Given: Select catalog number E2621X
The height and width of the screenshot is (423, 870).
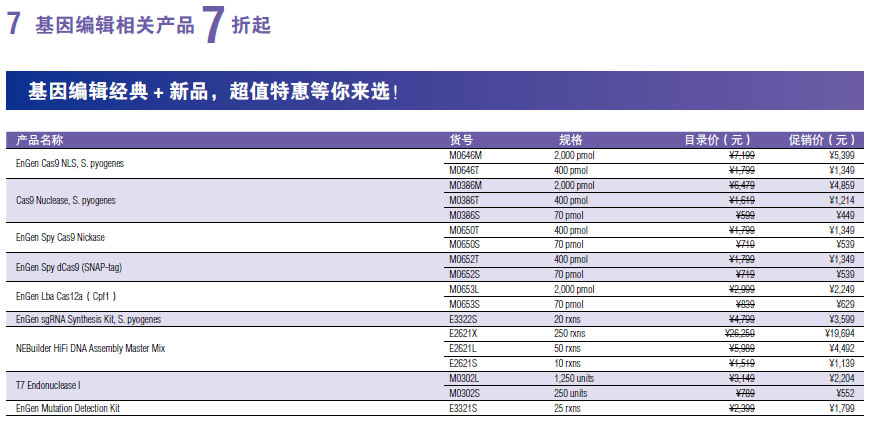Looking at the screenshot, I should (464, 333).
